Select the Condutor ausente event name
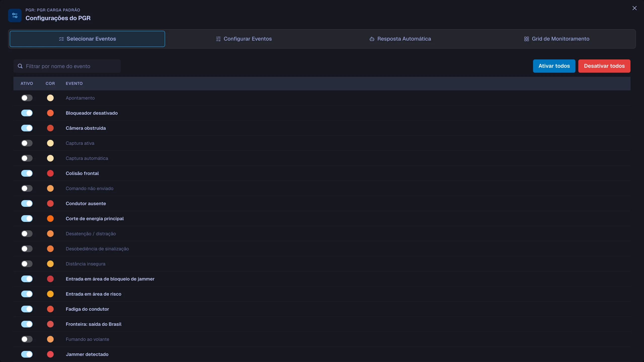This screenshot has width=644, height=362. coord(86,204)
